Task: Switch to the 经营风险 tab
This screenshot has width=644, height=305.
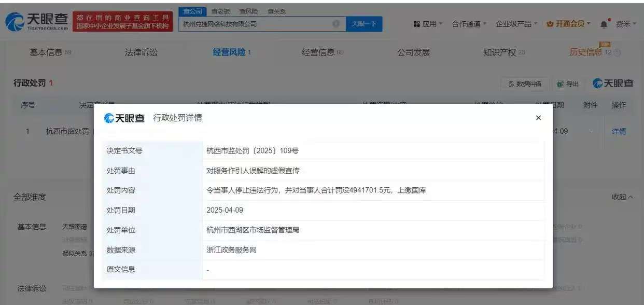Action: pos(232,52)
